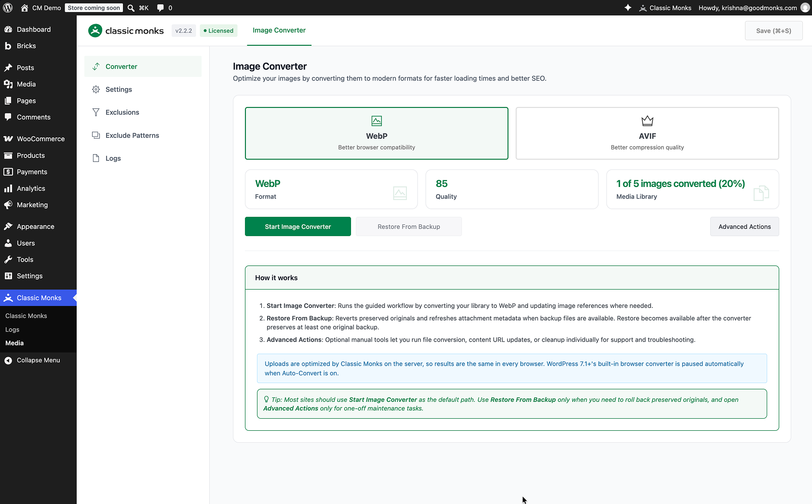Click the Classic Monks submenu item
The height and width of the screenshot is (504, 812).
tap(26, 316)
